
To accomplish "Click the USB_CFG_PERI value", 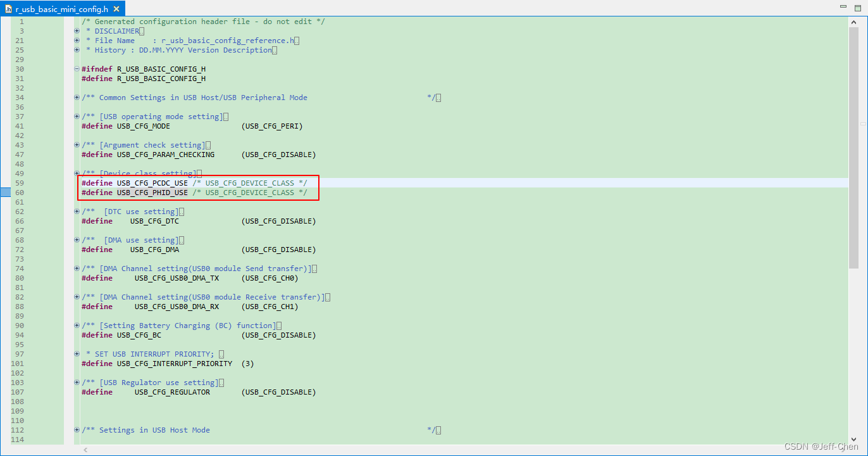I will pos(272,126).
